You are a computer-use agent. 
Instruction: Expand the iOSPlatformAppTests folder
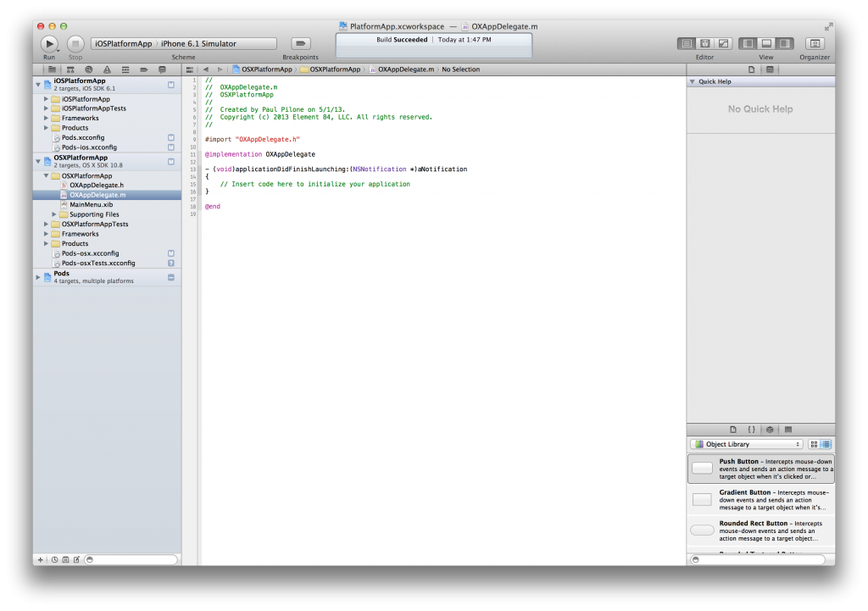tap(46, 108)
